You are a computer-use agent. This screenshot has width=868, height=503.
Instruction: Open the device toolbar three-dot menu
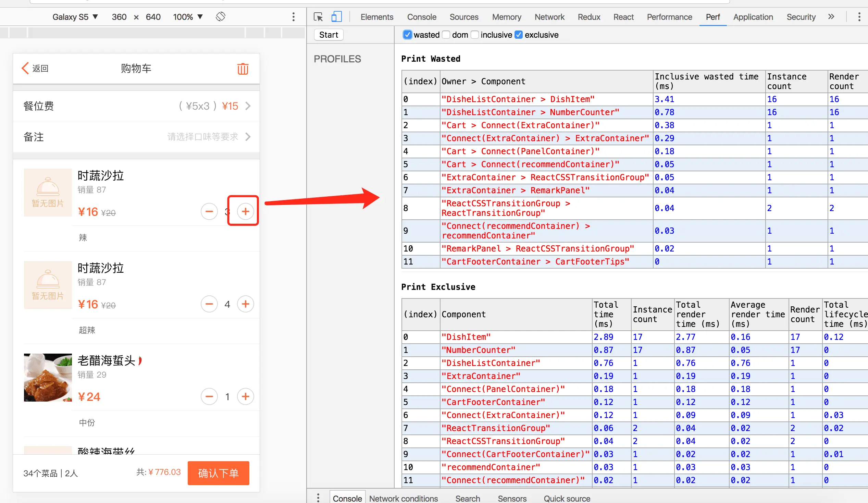click(x=294, y=17)
